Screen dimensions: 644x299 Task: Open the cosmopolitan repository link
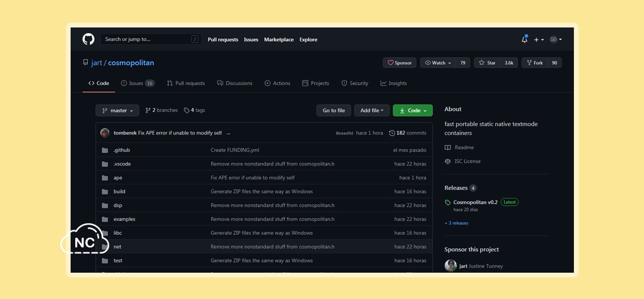click(131, 63)
